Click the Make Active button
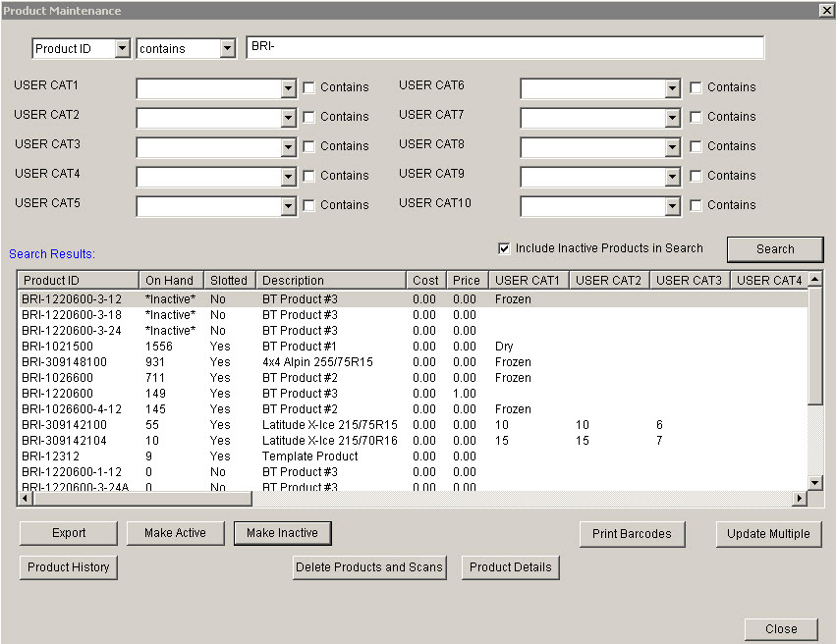Screen dimensions: 836x644 [x=176, y=533]
